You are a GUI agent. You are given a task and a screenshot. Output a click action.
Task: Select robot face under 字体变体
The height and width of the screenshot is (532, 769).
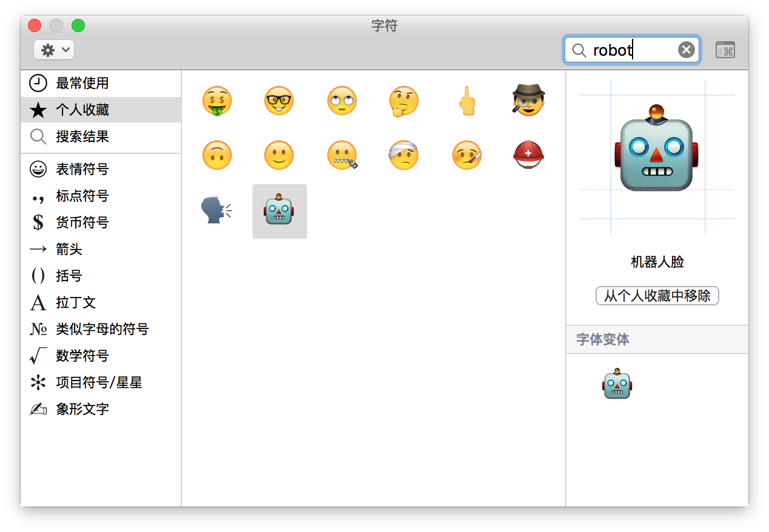617,384
